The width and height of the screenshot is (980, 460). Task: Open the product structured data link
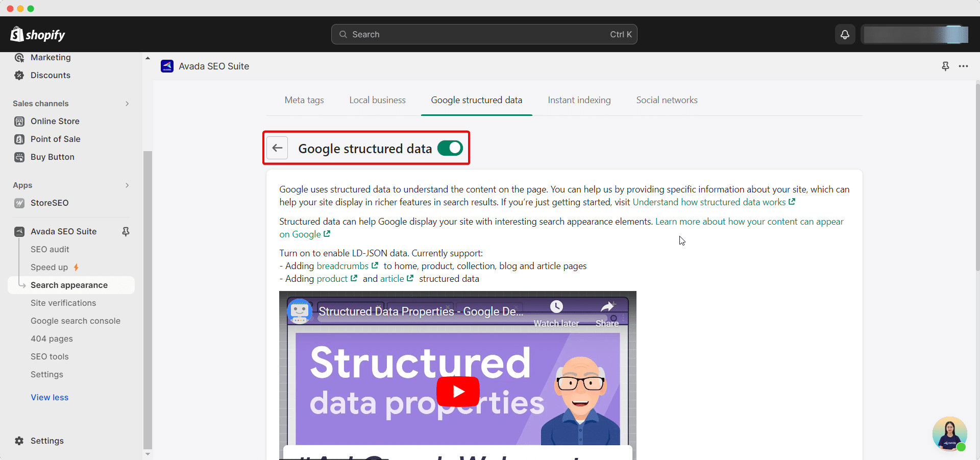coord(332,279)
